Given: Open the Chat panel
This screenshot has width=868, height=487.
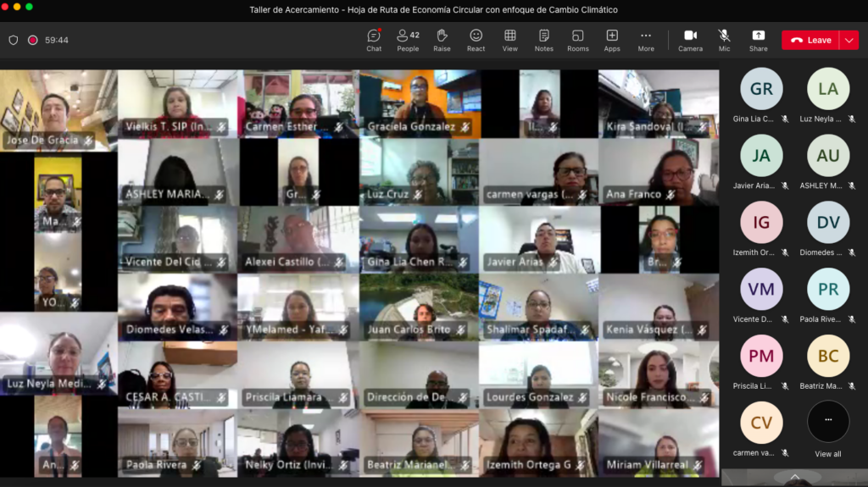Looking at the screenshot, I should coord(374,39).
